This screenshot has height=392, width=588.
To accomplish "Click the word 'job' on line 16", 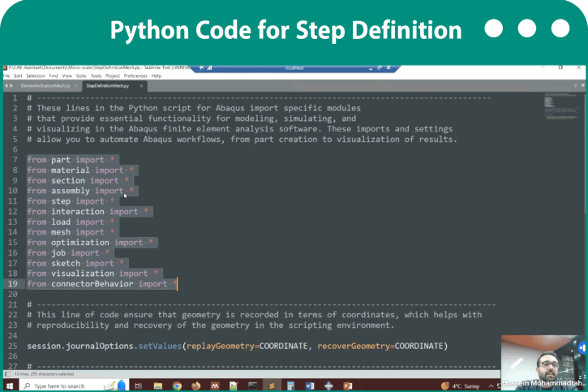I will (58, 253).
